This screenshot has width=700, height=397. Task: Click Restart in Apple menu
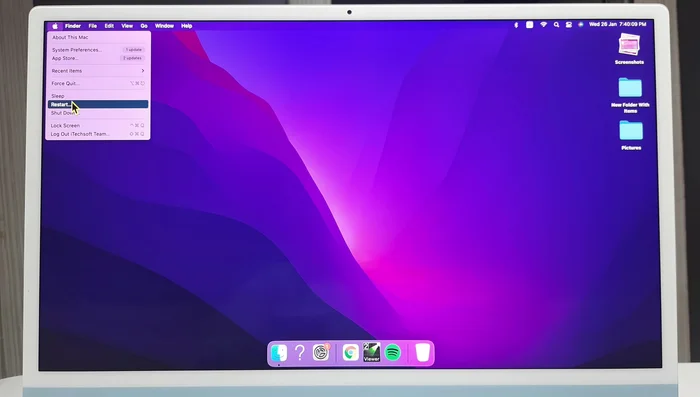tap(98, 104)
